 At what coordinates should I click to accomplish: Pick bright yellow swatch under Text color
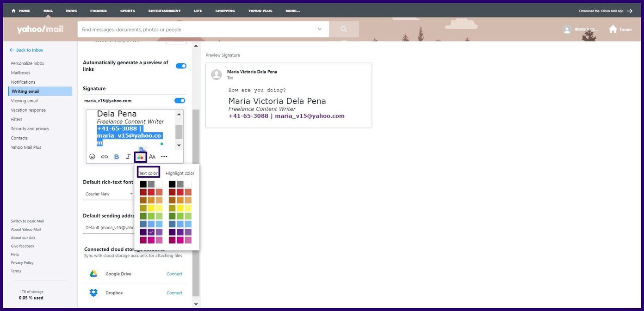(151, 208)
